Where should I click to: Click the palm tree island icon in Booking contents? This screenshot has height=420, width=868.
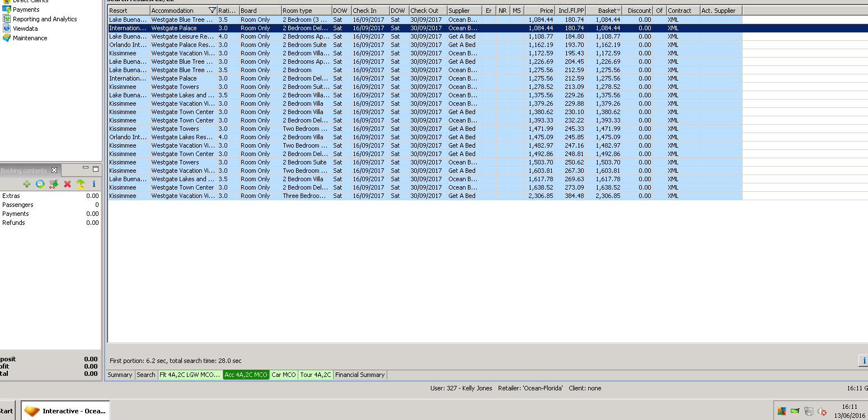click(x=81, y=183)
